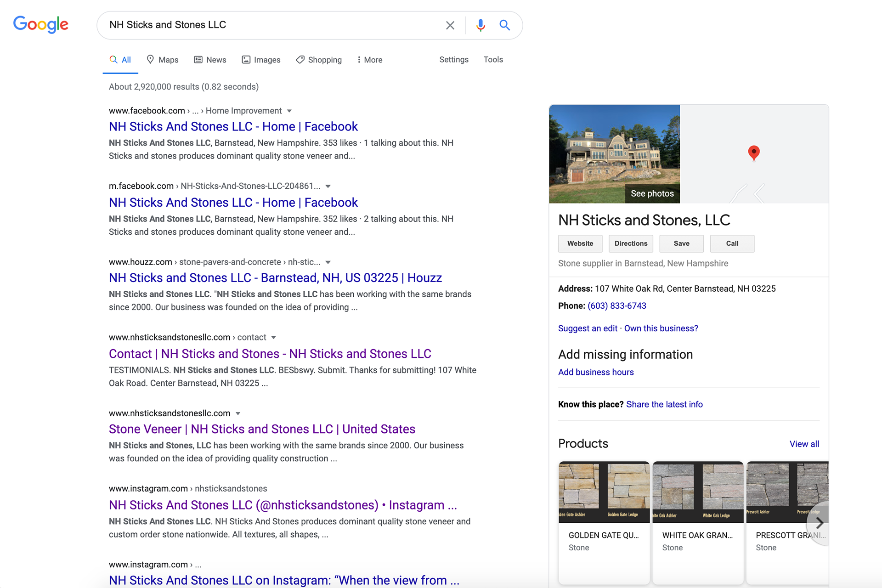The height and width of the screenshot is (588, 882).
Task: Click the Save button
Action: [681, 243]
